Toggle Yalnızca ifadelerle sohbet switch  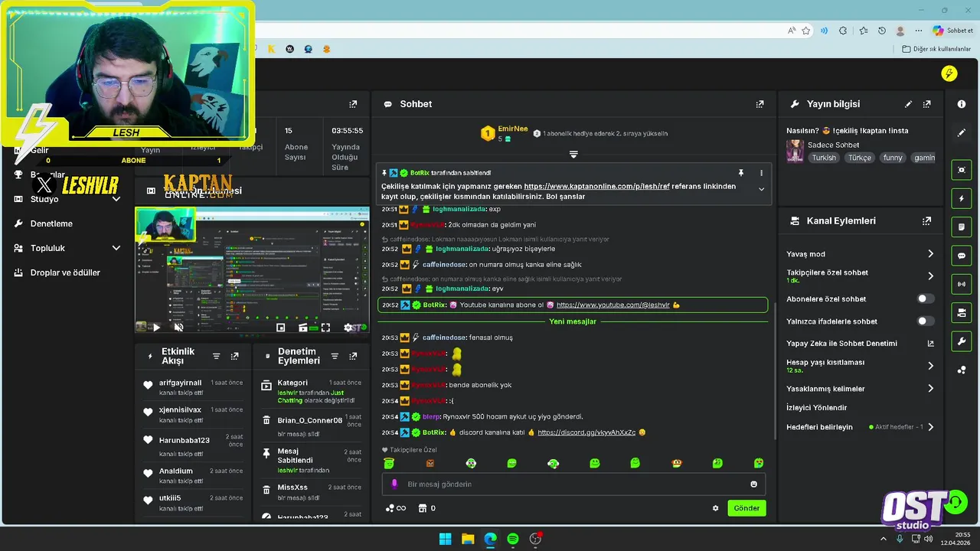pyautogui.click(x=926, y=321)
